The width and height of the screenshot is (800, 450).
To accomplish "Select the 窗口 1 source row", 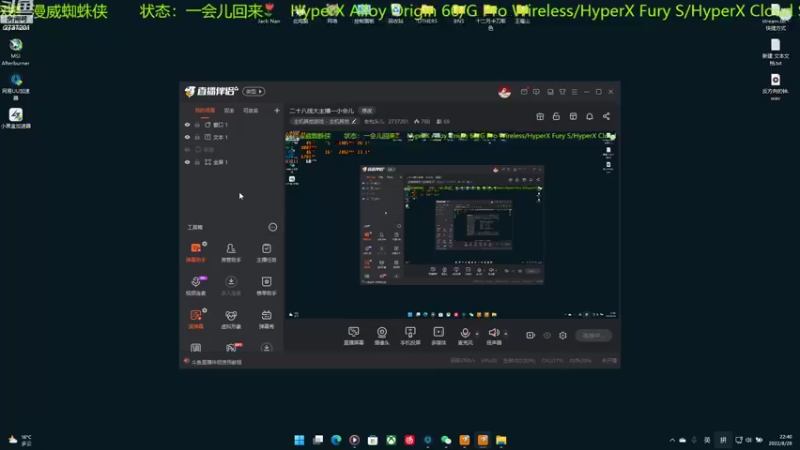I will [232, 124].
